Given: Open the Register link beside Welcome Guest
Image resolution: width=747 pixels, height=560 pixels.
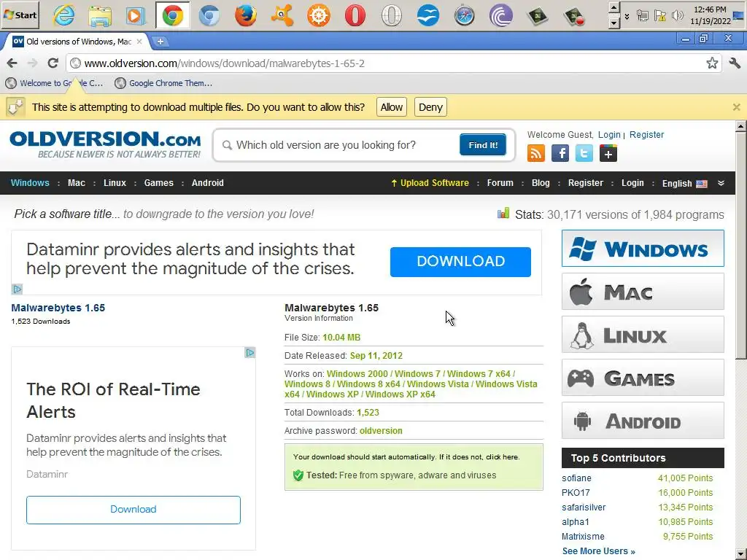Looking at the screenshot, I should click(646, 135).
